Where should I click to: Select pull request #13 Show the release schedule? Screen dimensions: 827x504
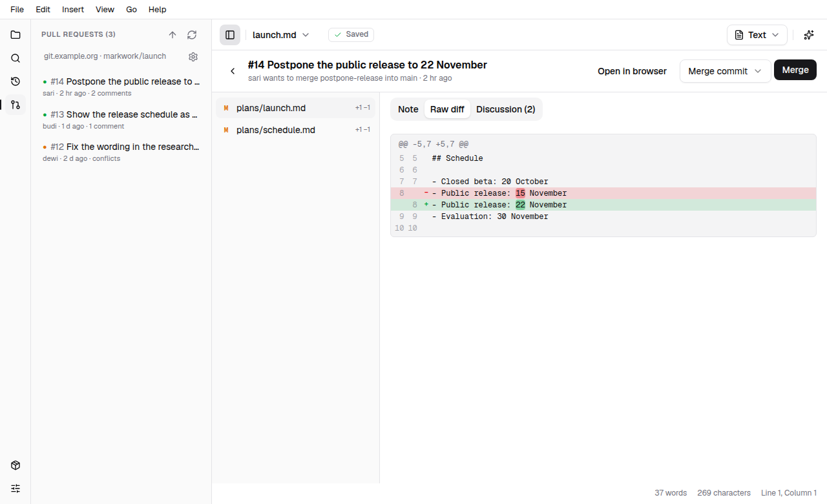[121, 120]
